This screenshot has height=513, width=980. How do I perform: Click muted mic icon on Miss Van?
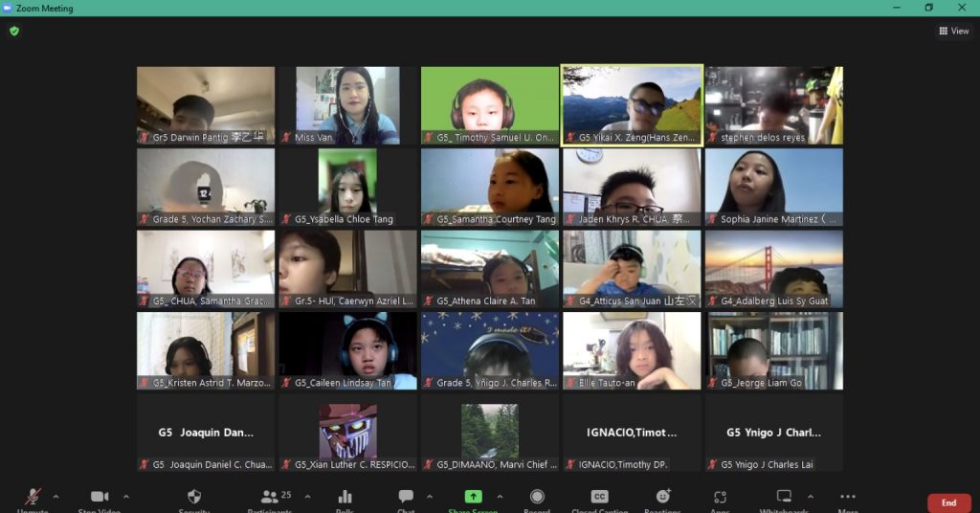(286, 138)
